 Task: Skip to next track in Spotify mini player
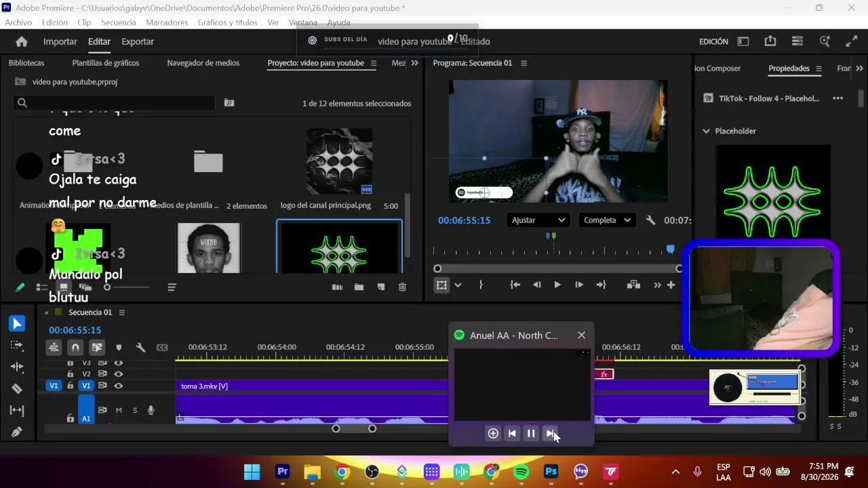click(x=550, y=434)
